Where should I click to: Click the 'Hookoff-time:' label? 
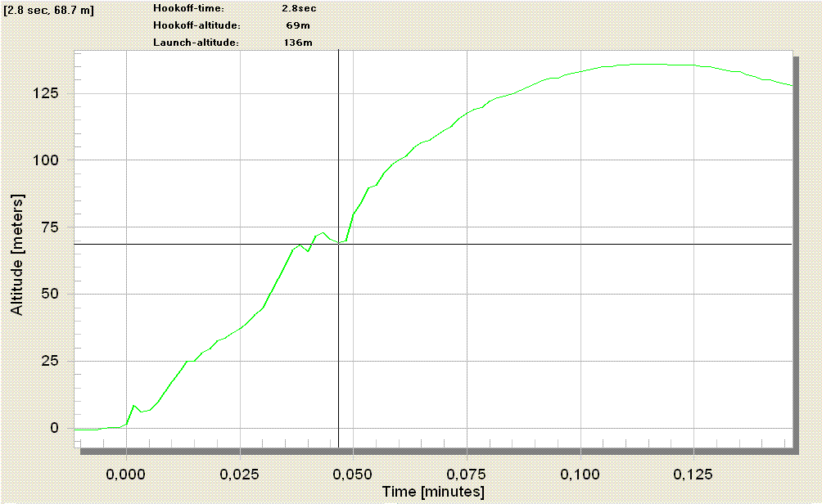coord(189,8)
